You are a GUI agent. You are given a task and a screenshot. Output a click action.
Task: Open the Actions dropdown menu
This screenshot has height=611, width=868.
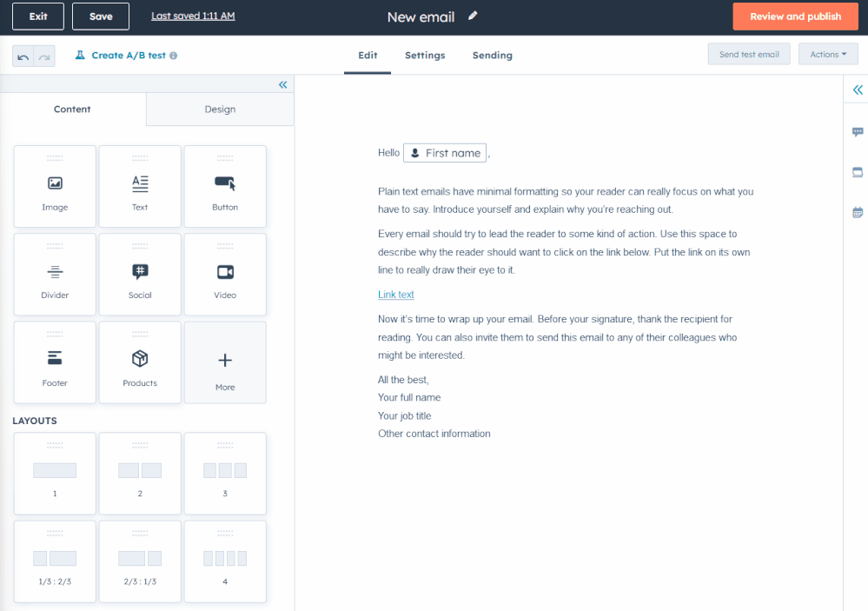pyautogui.click(x=827, y=55)
